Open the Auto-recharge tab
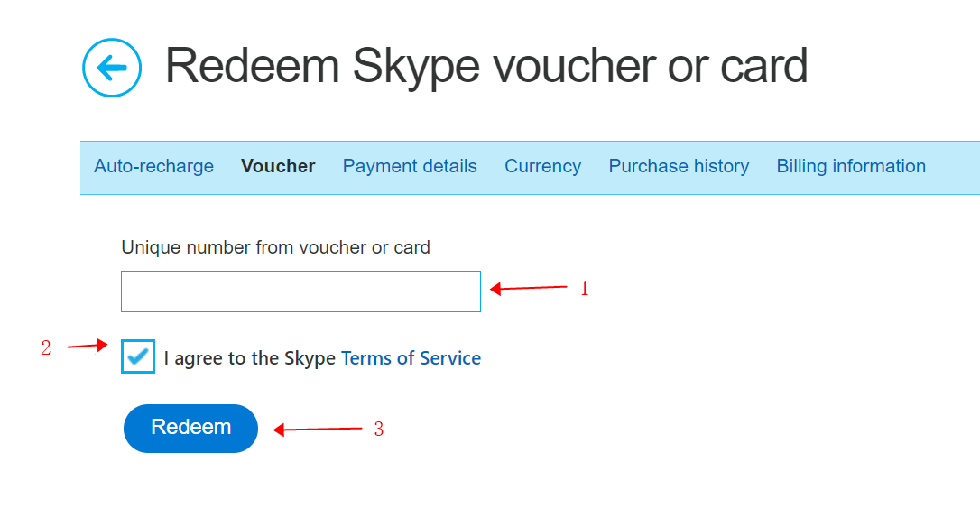This screenshot has height=527, width=980. (153, 166)
